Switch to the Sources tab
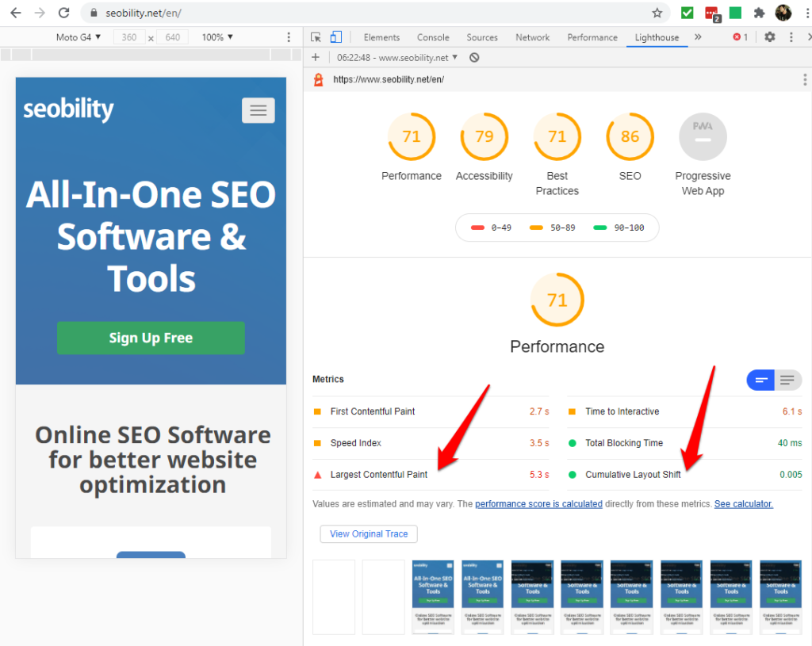Viewport: 812px width, 646px height. [x=482, y=37]
